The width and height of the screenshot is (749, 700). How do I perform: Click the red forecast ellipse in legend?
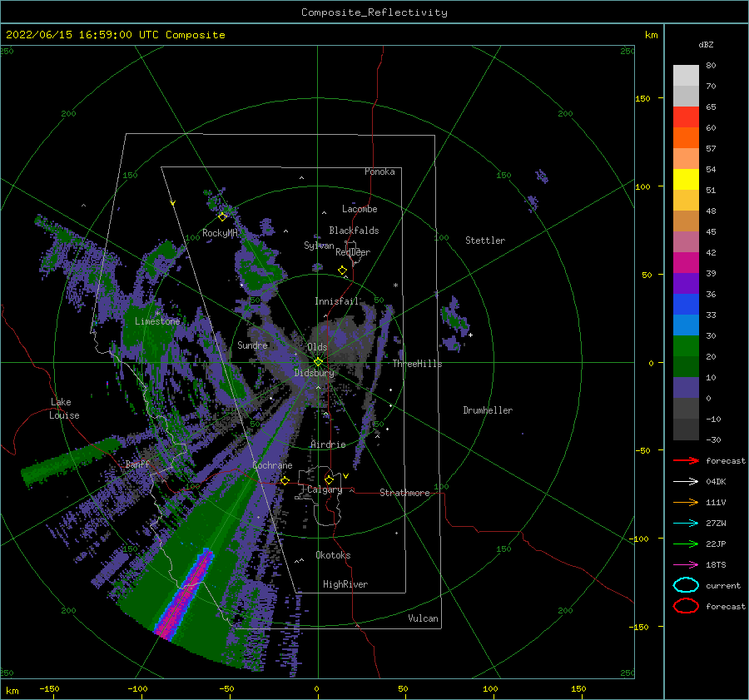pyautogui.click(x=686, y=606)
